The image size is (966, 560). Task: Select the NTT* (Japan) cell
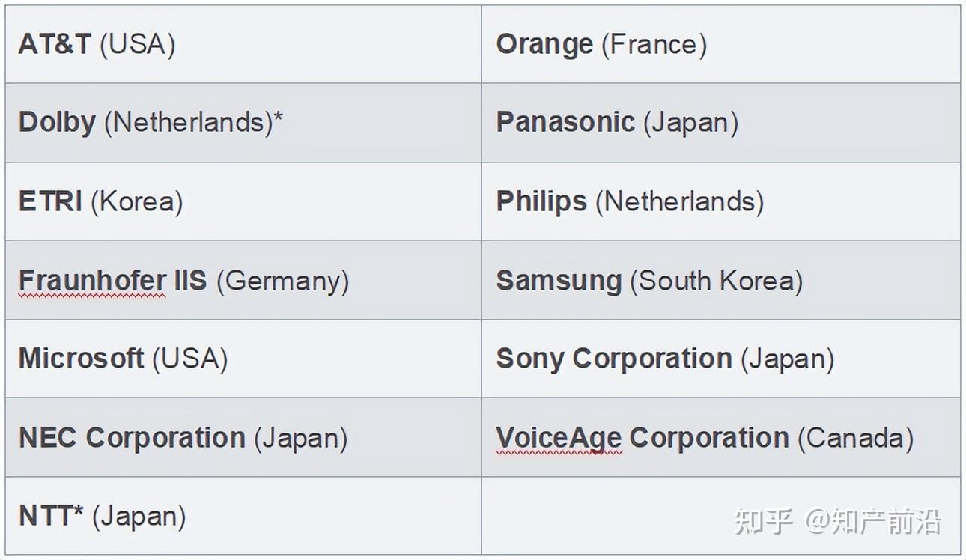pos(243,516)
